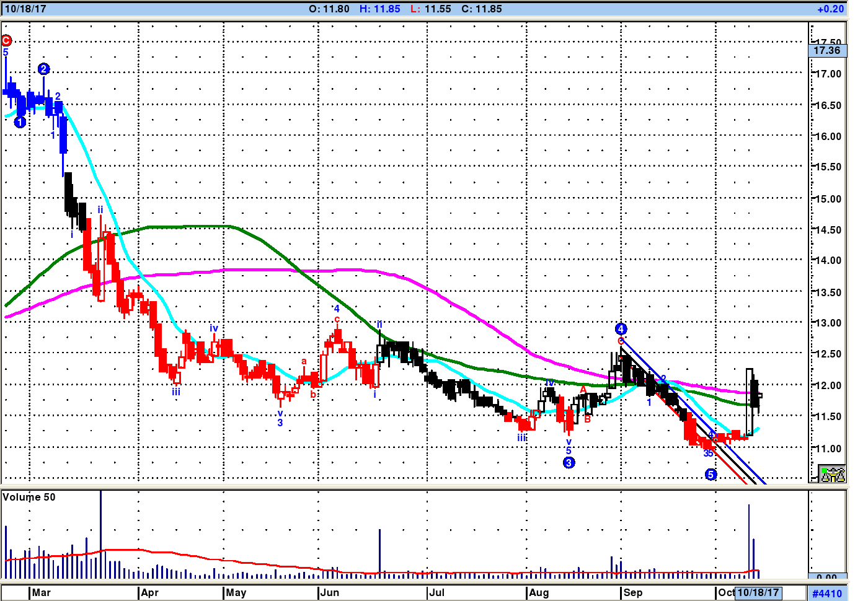This screenshot has height=601, width=868.
Task: Click the 15.00 price axis label
Action: pyautogui.click(x=828, y=199)
